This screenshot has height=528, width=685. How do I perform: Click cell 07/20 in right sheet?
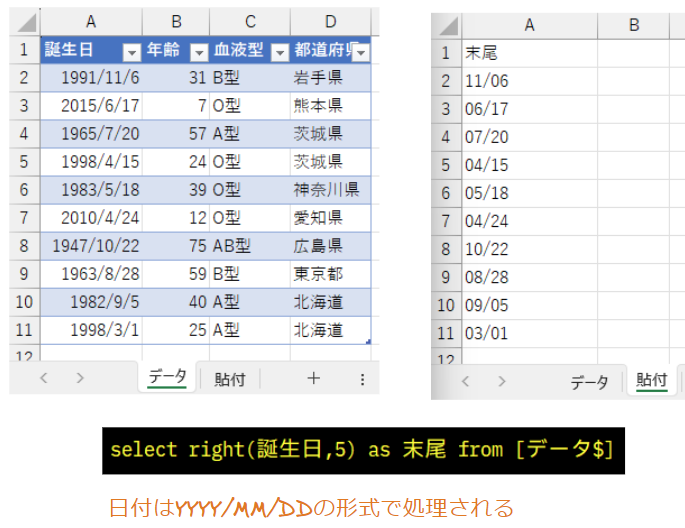point(529,137)
